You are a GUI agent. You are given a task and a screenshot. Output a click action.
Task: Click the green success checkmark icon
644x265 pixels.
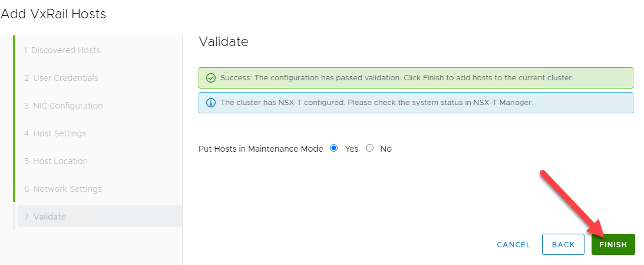point(211,78)
